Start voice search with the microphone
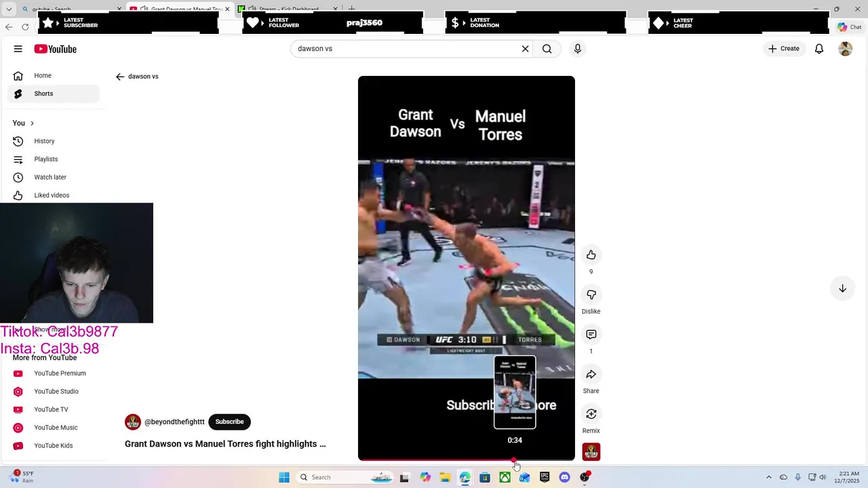 click(578, 49)
